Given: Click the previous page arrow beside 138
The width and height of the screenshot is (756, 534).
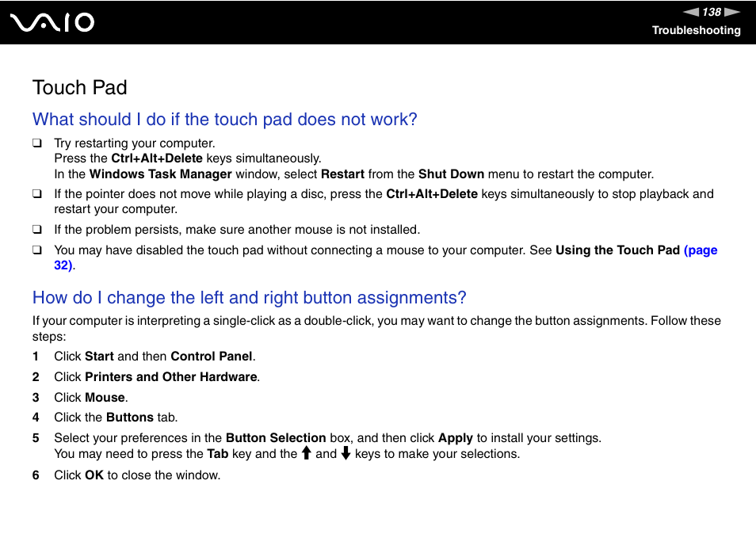Looking at the screenshot, I should click(x=691, y=12).
